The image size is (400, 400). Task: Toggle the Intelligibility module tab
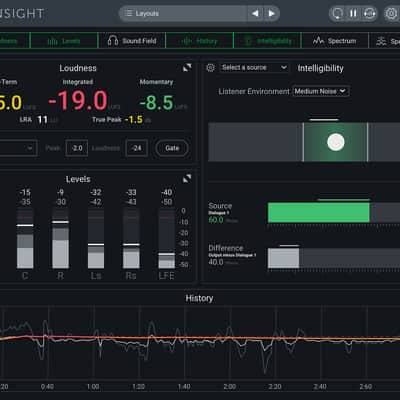pyautogui.click(x=268, y=41)
